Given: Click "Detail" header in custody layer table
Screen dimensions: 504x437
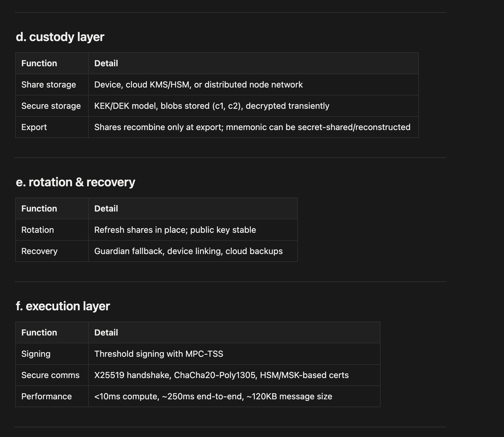Looking at the screenshot, I should [106, 63].
